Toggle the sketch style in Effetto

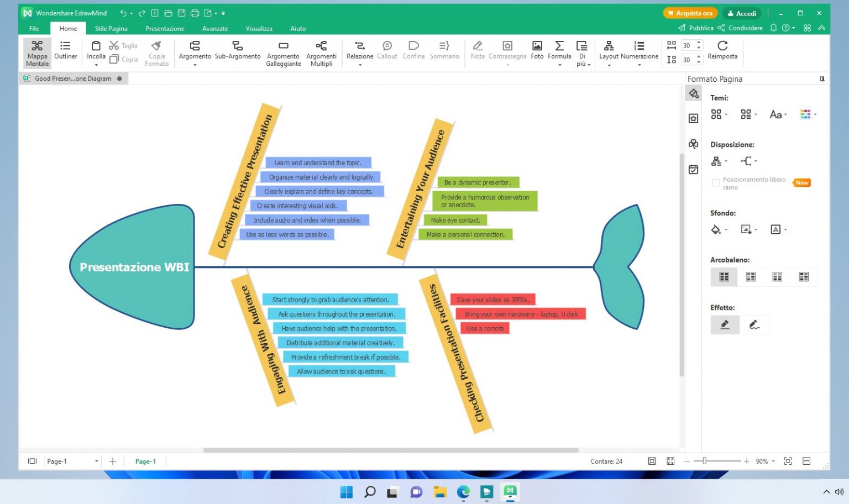(754, 324)
